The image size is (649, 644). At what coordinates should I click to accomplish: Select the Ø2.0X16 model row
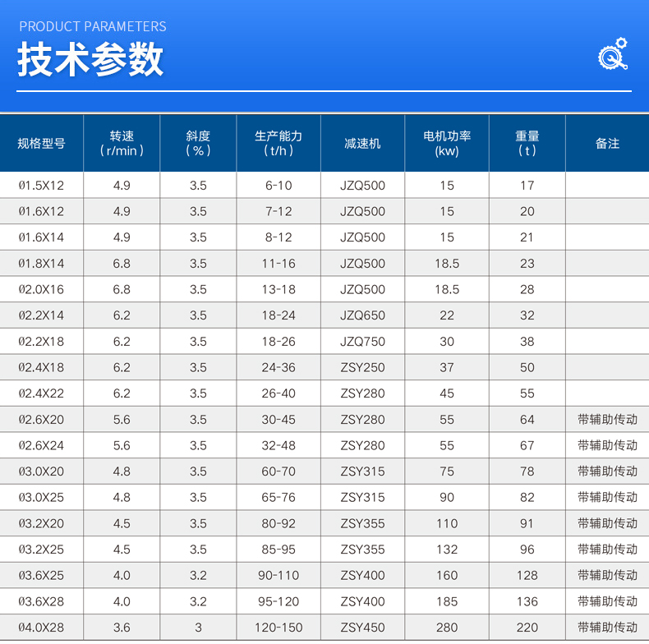pos(41,290)
